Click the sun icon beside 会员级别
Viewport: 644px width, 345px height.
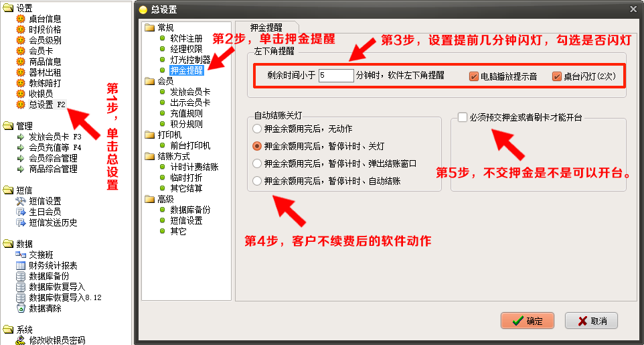(x=20, y=40)
